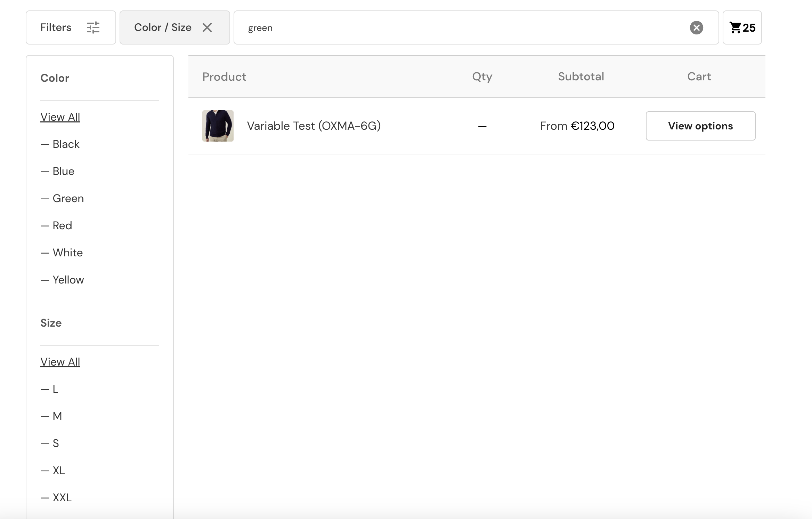Select the White color filter
Viewport: 812px width, 519px height.
pos(67,253)
